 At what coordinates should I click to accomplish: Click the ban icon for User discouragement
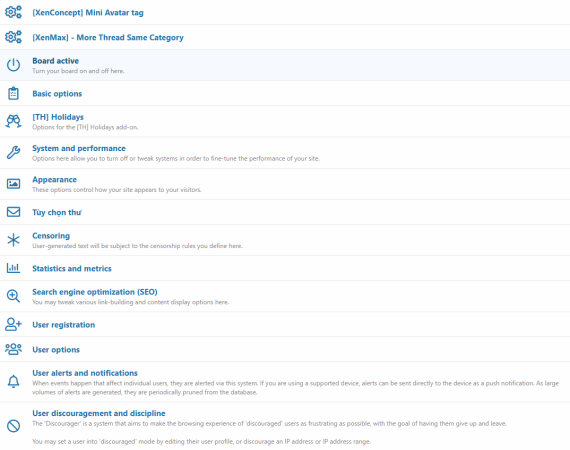tap(13, 426)
